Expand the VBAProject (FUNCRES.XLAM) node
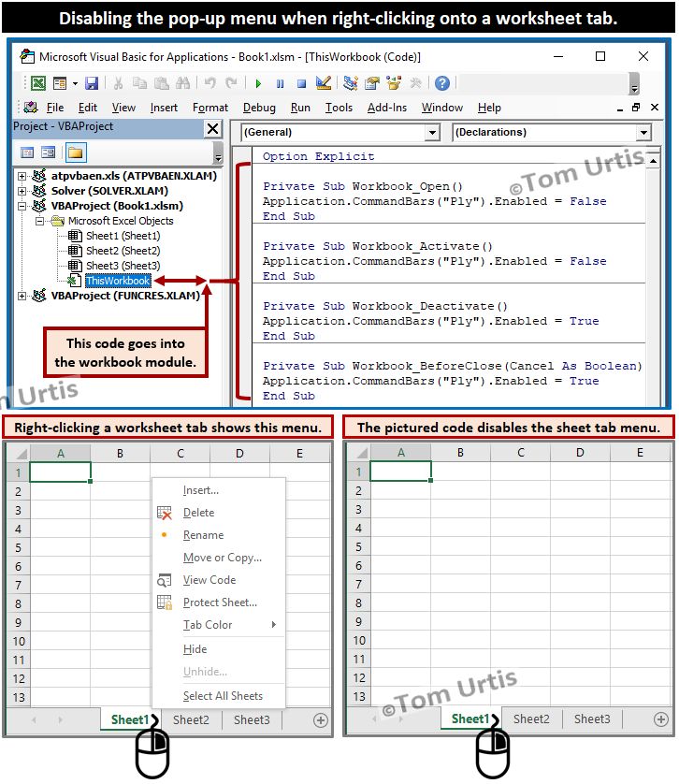 [x=22, y=296]
